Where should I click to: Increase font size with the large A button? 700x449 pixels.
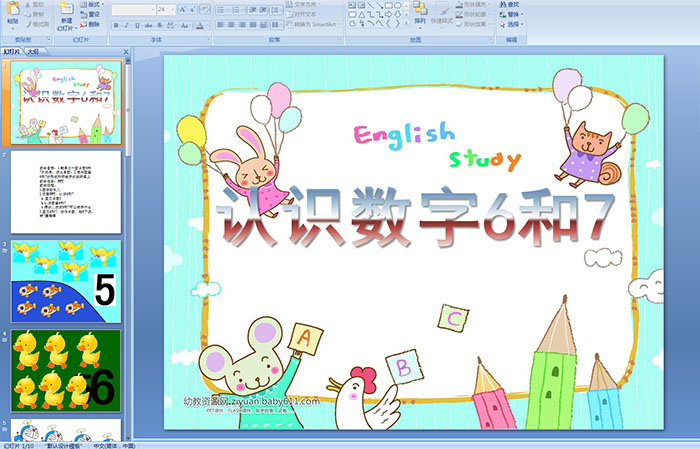click(x=183, y=9)
